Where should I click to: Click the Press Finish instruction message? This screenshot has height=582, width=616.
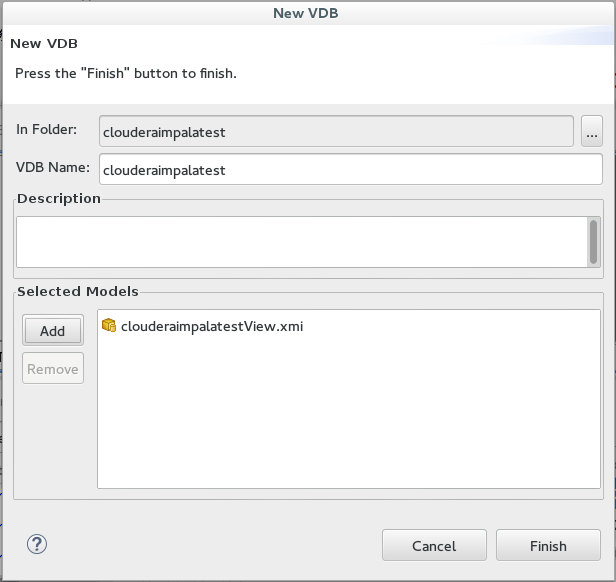(126, 73)
